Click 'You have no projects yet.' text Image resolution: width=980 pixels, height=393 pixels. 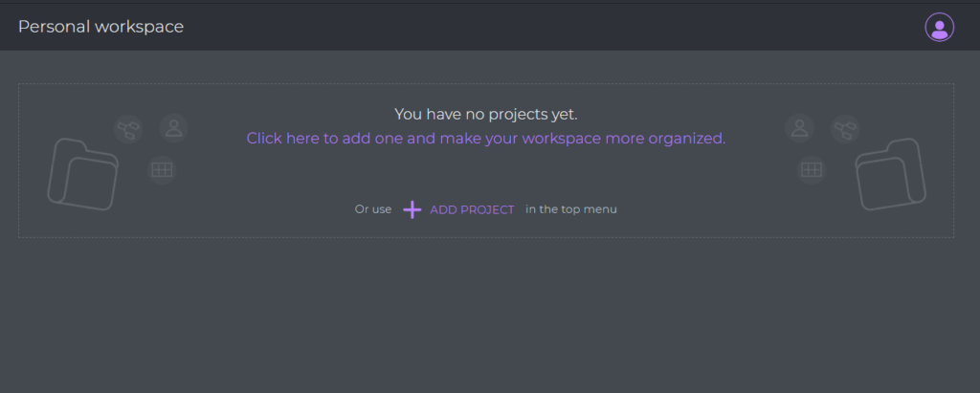click(x=486, y=115)
